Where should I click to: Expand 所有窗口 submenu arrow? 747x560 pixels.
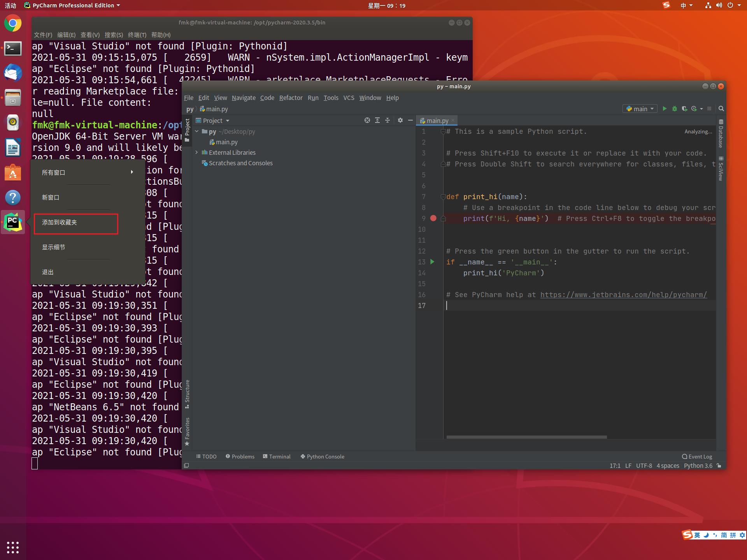coord(132,172)
